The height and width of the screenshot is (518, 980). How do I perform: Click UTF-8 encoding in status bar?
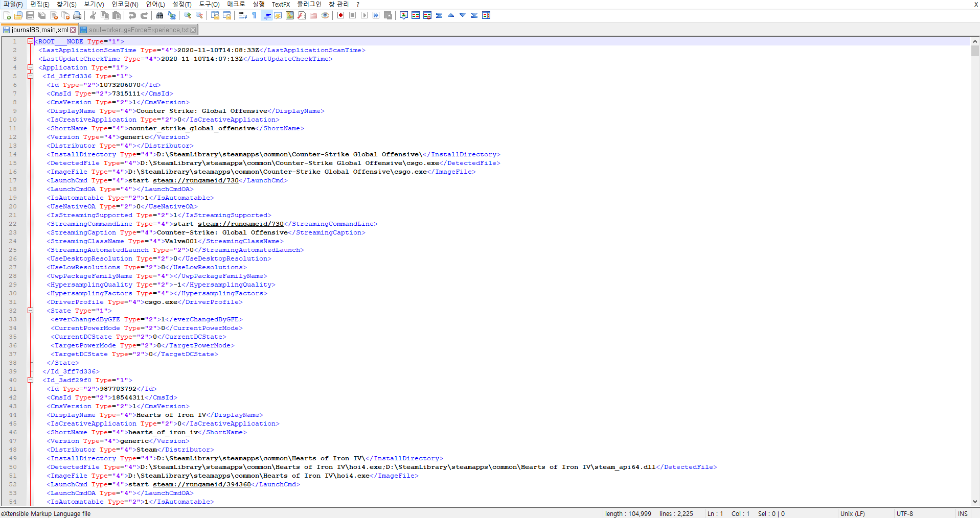pyautogui.click(x=905, y=514)
